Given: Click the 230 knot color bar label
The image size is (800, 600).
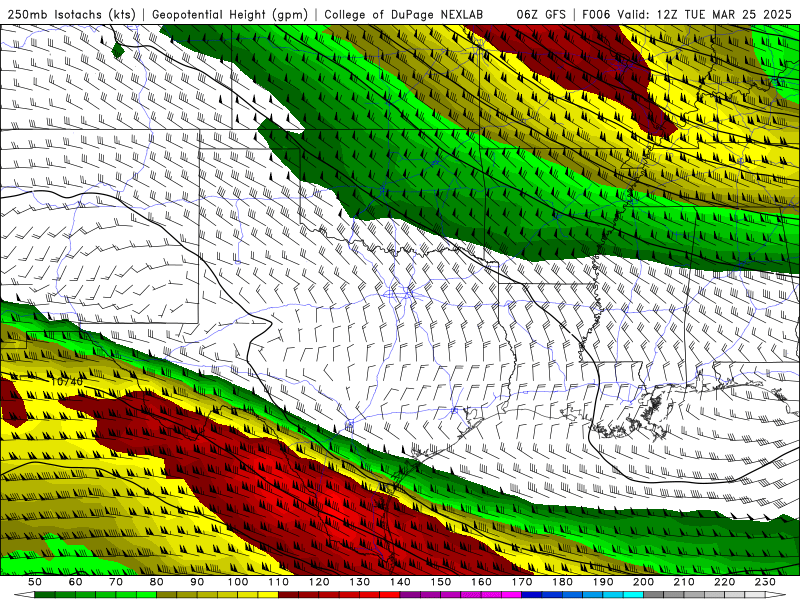Looking at the screenshot, I should point(765,582).
